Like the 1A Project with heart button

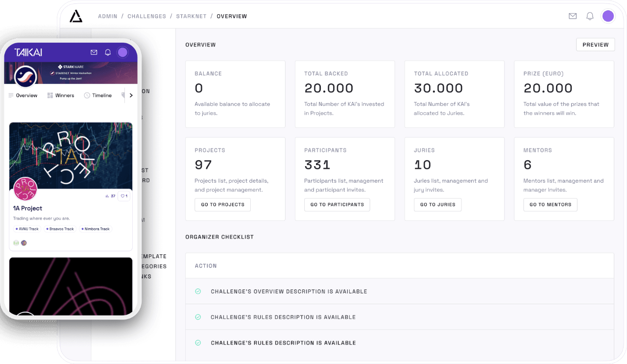tap(124, 196)
